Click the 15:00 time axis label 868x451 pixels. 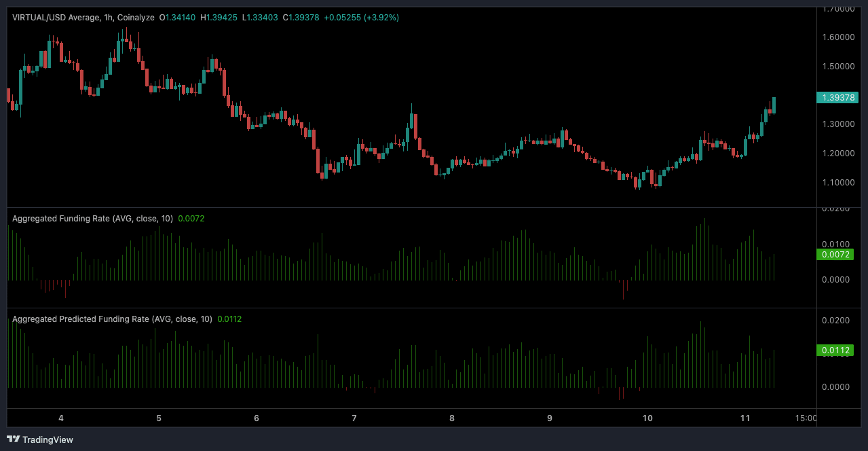pyautogui.click(x=805, y=418)
